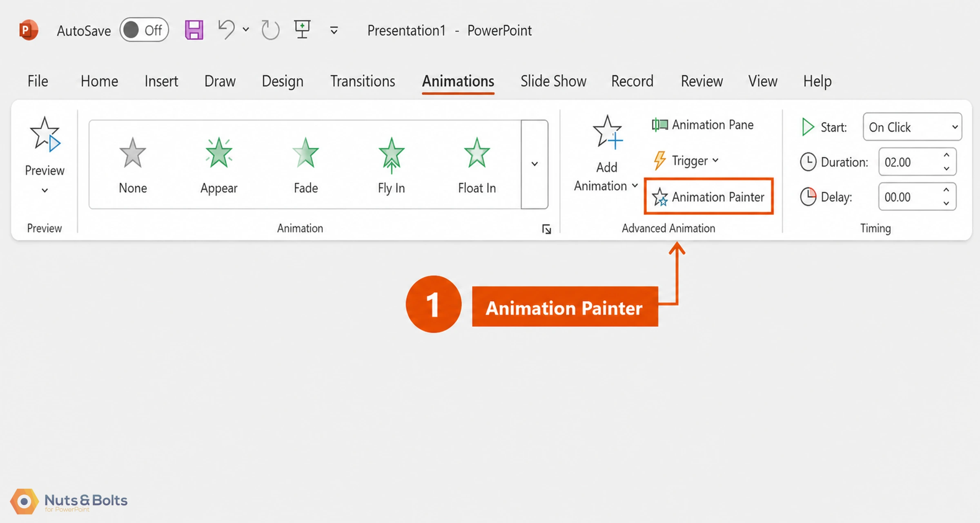Image resolution: width=980 pixels, height=523 pixels.
Task: Expand the Preview options chevron
Action: (45, 190)
